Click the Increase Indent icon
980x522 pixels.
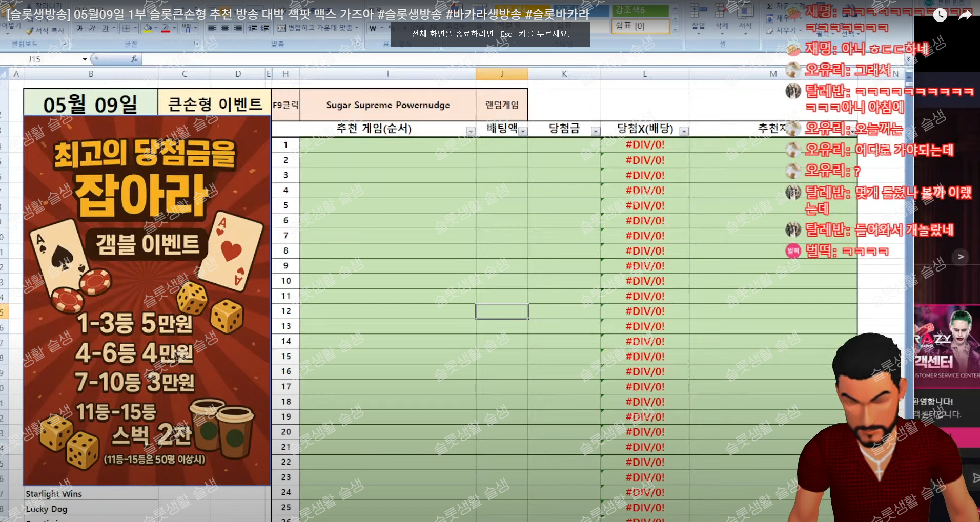tap(264, 28)
